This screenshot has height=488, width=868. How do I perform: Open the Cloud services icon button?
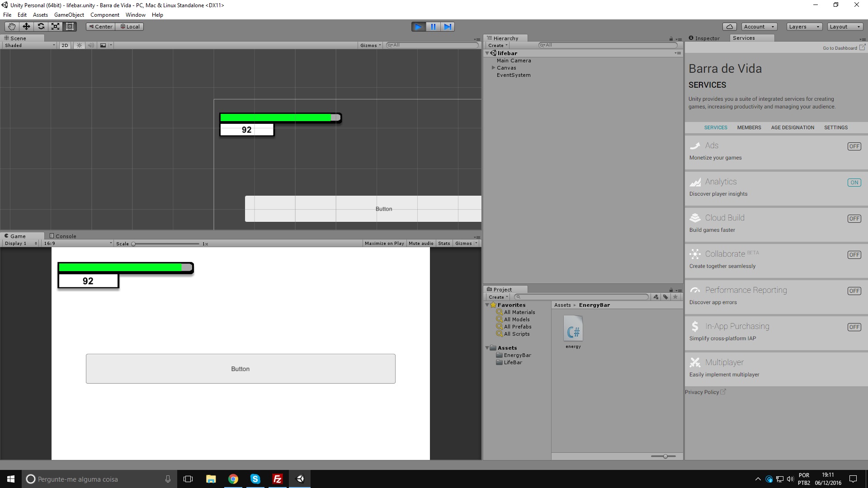pos(729,27)
